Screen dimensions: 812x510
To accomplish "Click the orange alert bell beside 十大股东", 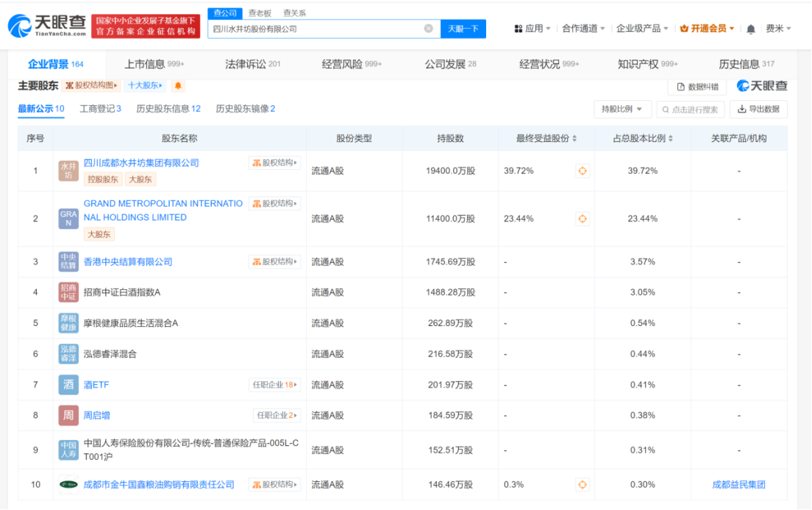I will [x=177, y=85].
